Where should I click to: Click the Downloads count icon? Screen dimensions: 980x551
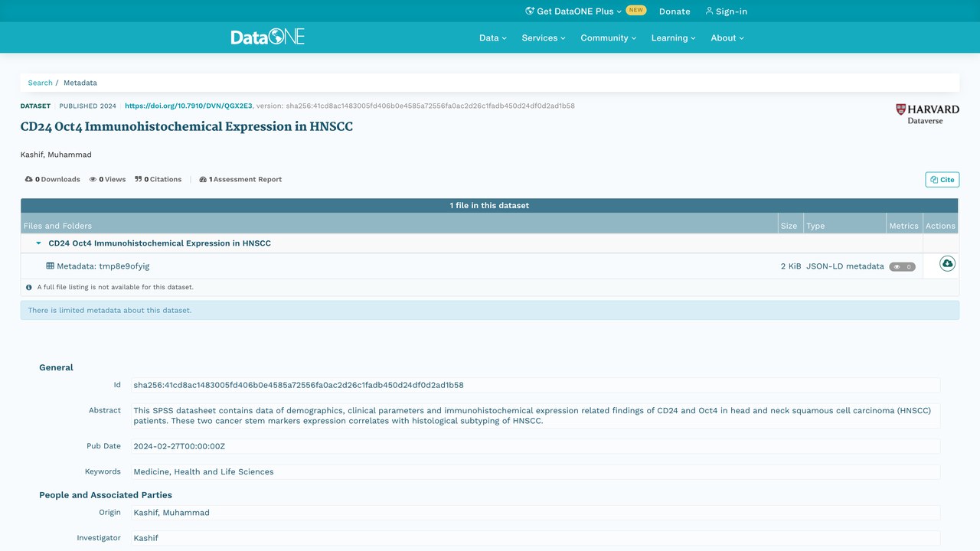(29, 179)
